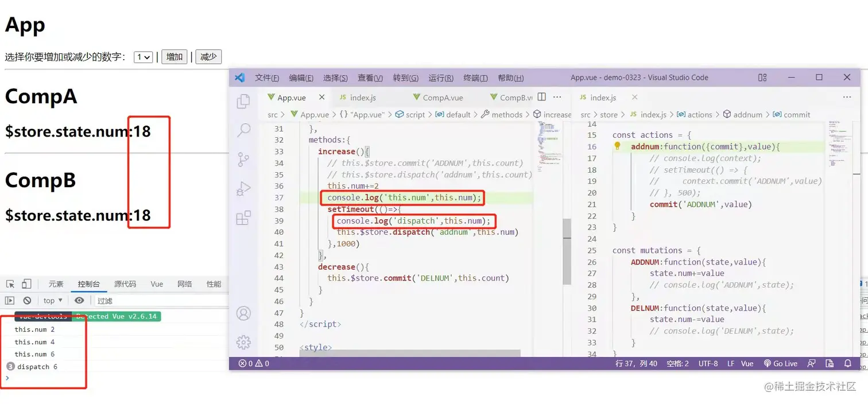This screenshot has width=868, height=404.
Task: Open the Extensions view in VS Code
Action: (243, 217)
